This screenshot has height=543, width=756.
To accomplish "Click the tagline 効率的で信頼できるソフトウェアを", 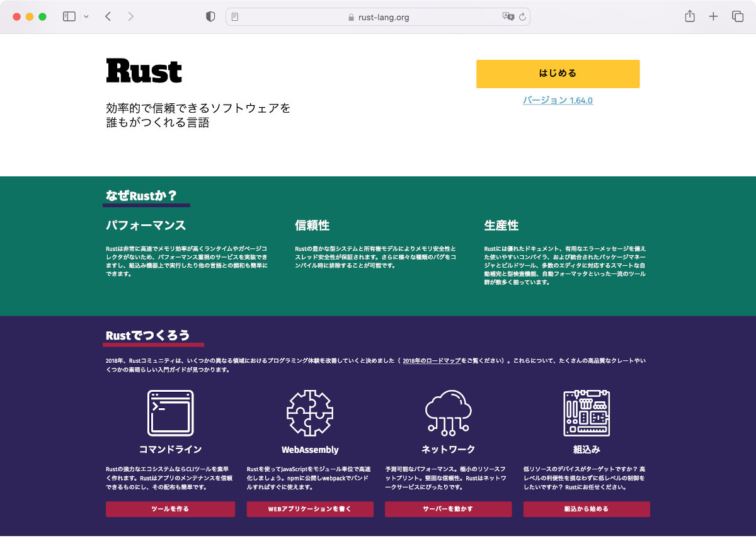I will click(x=198, y=108).
